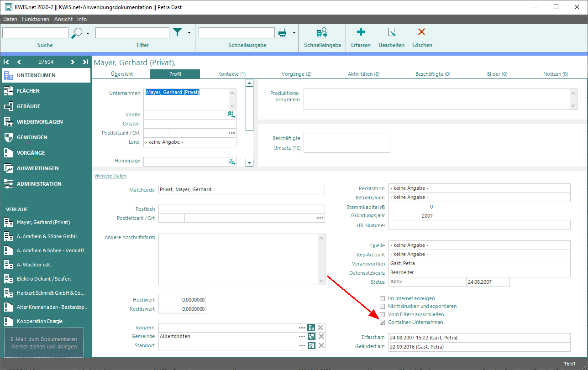Image resolution: width=588 pixels, height=370 pixels.
Task: Click map icon in Straße field
Action: pos(231,115)
